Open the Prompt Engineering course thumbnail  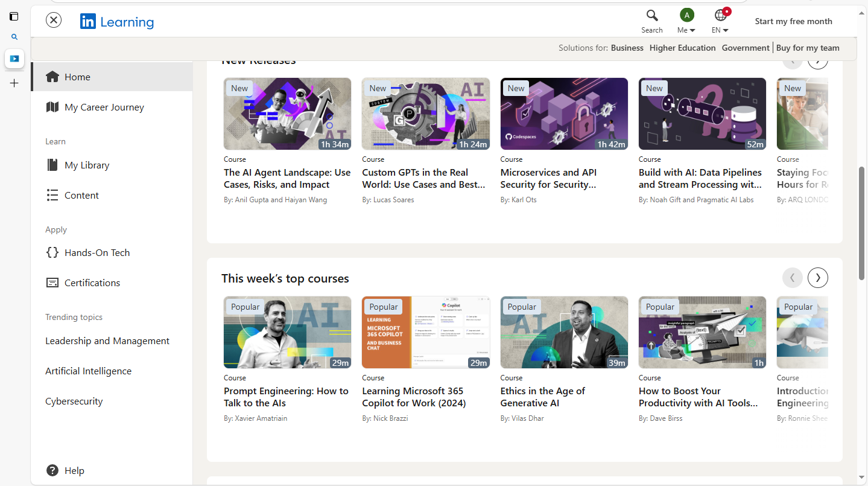(287, 333)
